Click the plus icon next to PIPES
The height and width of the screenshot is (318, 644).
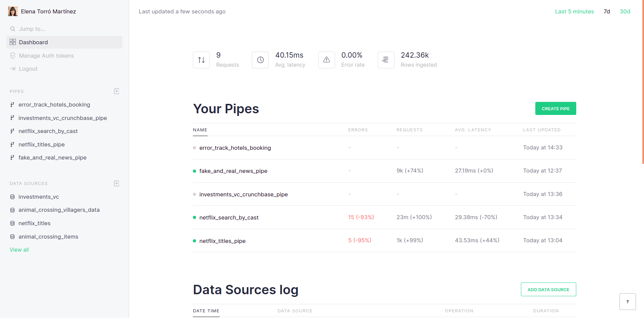(116, 91)
